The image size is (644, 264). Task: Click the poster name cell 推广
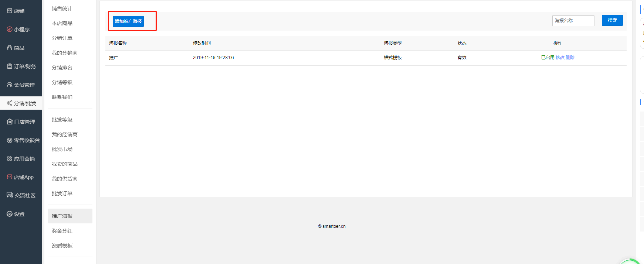point(113,58)
